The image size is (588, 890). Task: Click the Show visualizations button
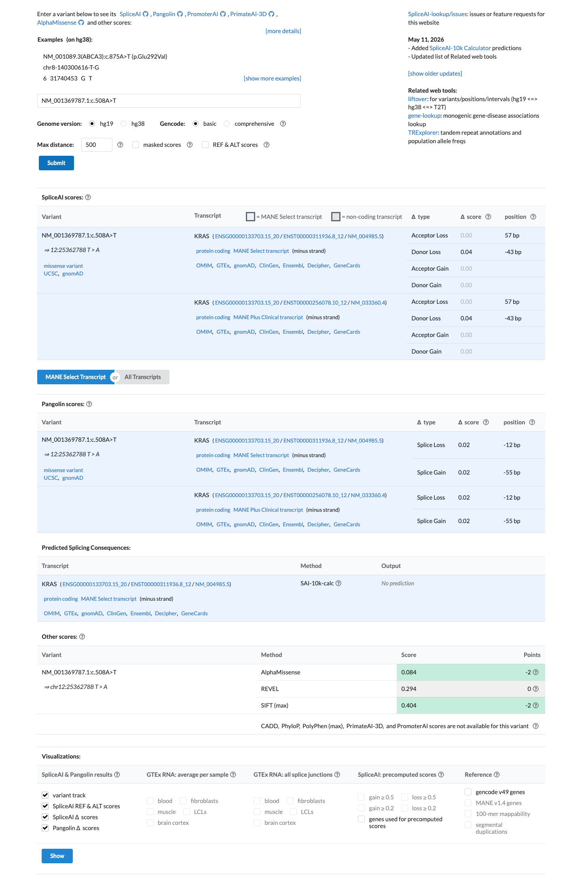57,856
